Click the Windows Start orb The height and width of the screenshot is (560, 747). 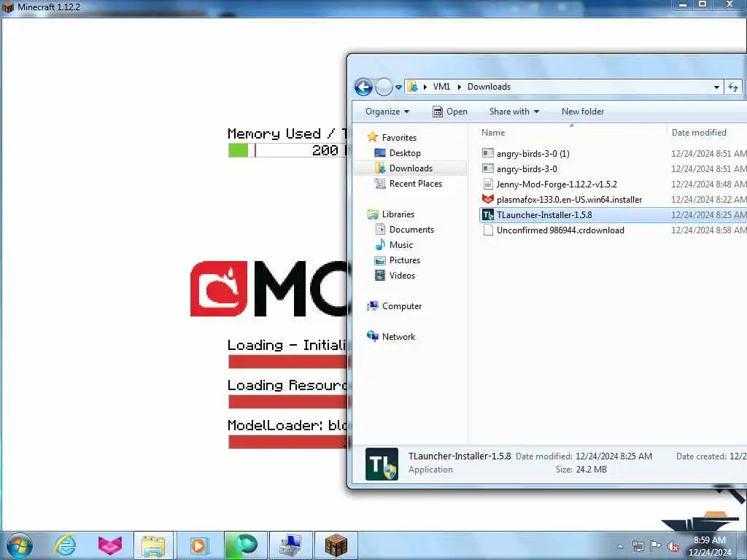pyautogui.click(x=20, y=545)
